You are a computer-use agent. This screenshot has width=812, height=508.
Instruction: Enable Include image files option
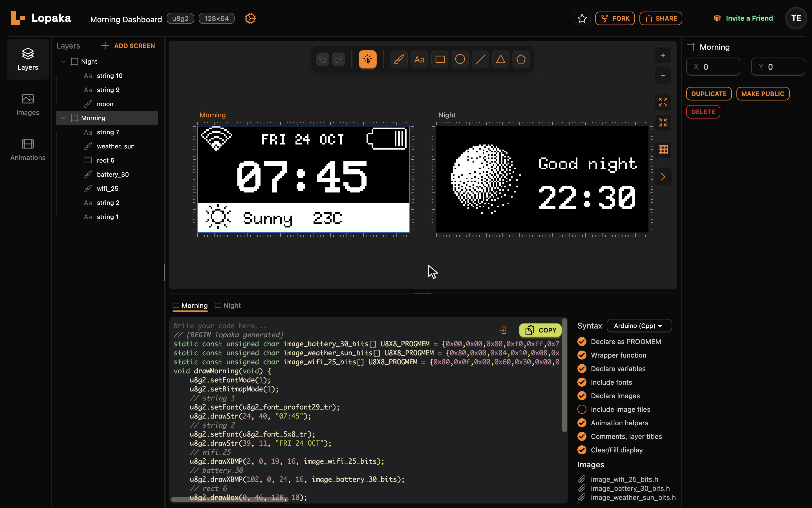click(582, 409)
